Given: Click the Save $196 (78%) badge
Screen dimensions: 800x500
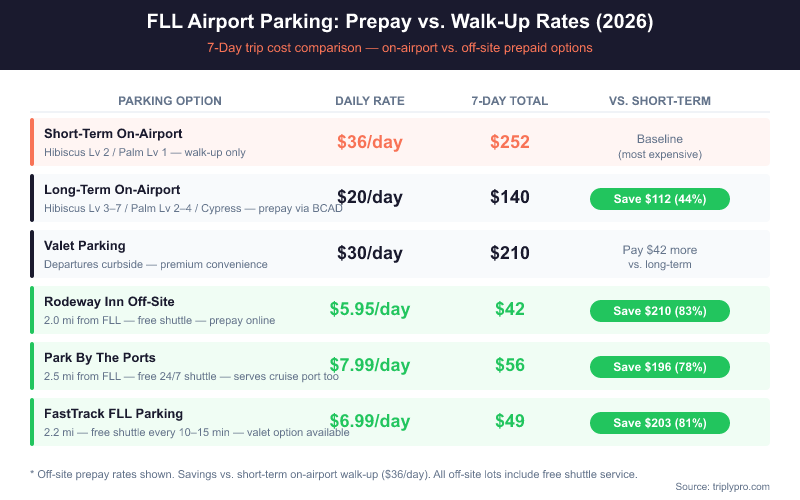Looking at the screenshot, I should coord(660,366).
